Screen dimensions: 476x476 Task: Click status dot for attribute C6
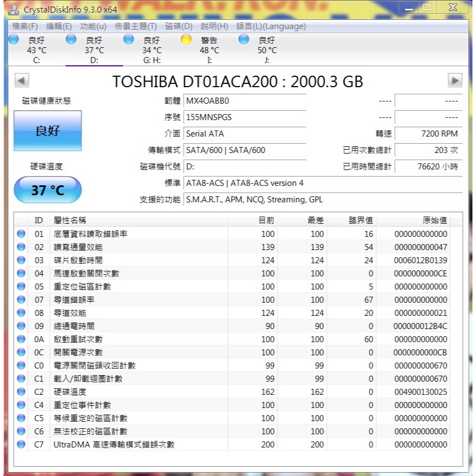21,431
